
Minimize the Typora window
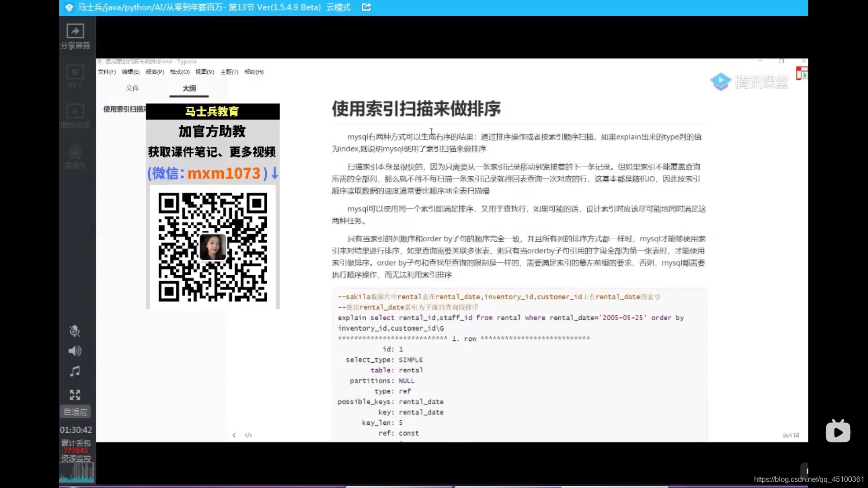[x=760, y=61]
